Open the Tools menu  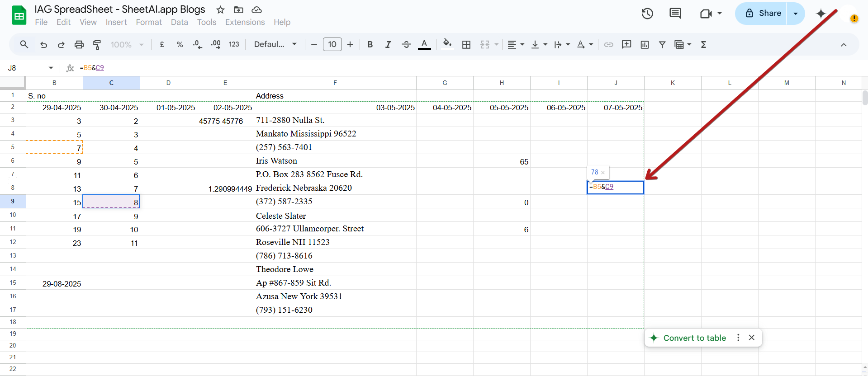[x=207, y=22]
